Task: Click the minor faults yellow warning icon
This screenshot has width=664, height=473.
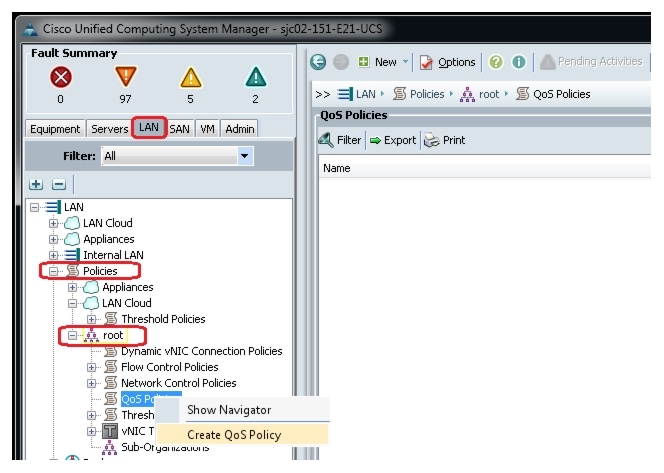Action: point(191,77)
